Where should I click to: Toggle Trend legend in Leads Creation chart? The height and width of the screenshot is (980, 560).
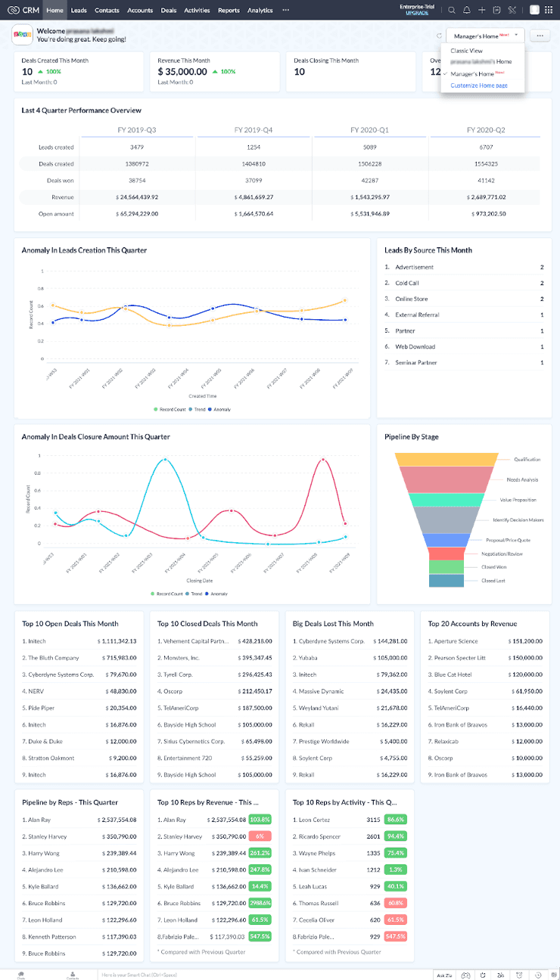click(x=198, y=409)
